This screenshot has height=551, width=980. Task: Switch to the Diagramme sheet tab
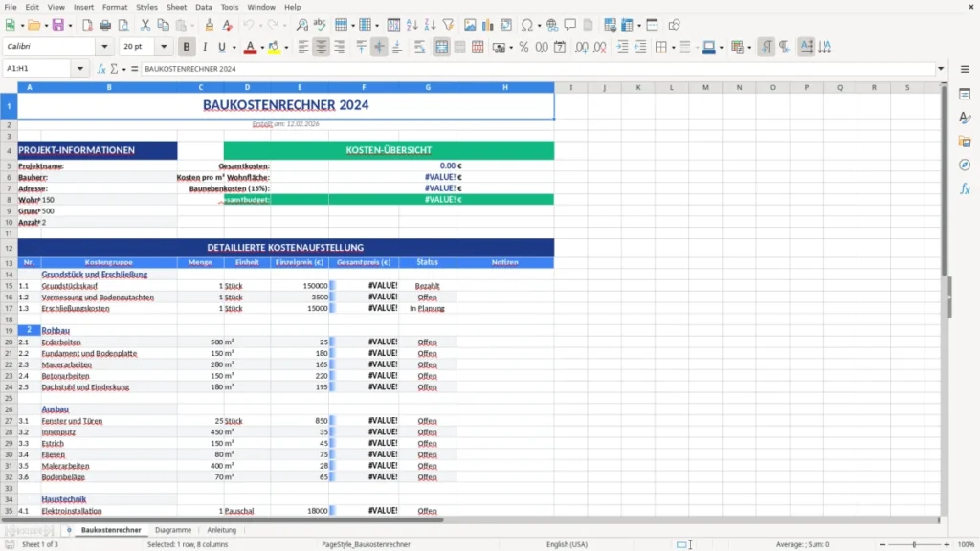173,530
